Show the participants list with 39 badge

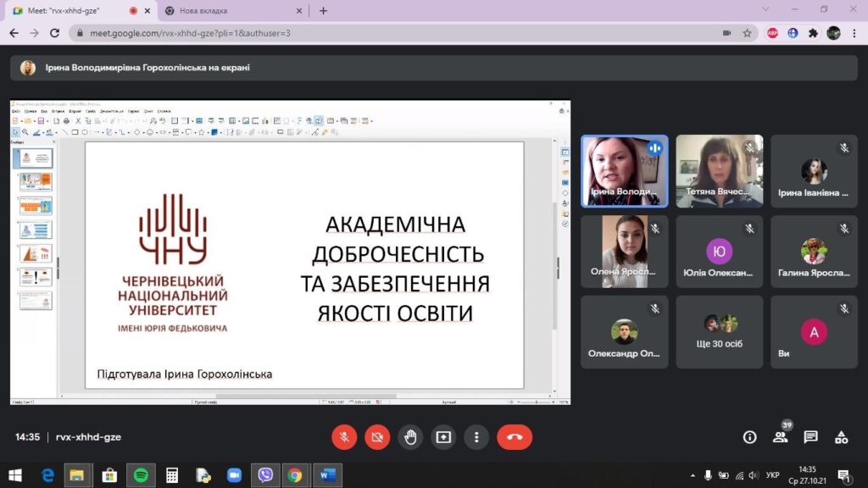click(781, 436)
